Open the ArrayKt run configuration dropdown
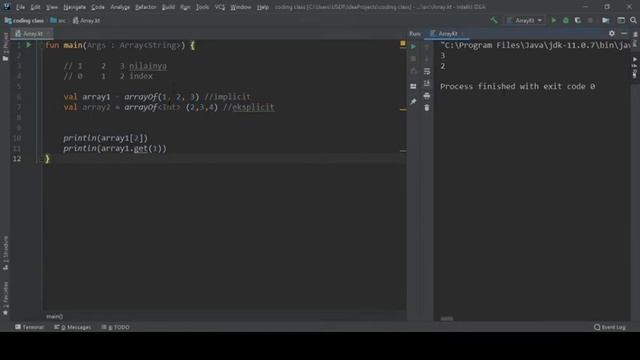Viewport: 640px width, 360px height. (524, 20)
